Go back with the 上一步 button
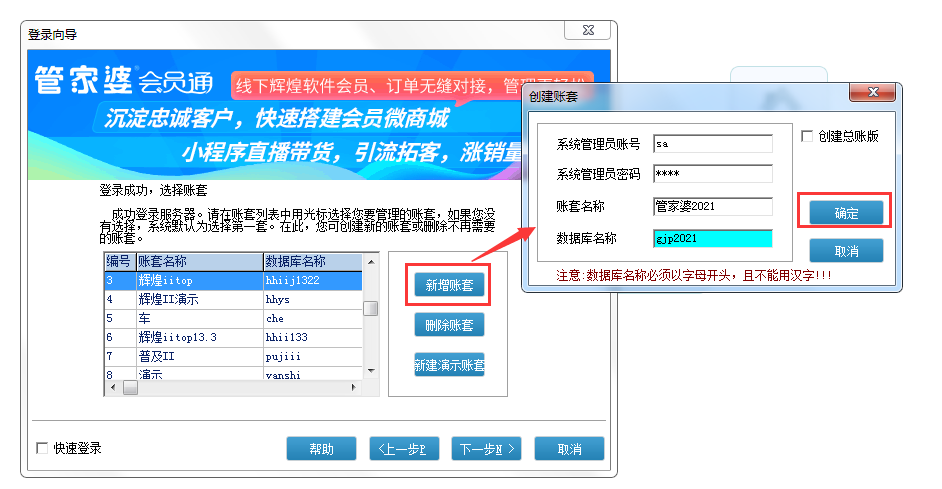 (404, 449)
